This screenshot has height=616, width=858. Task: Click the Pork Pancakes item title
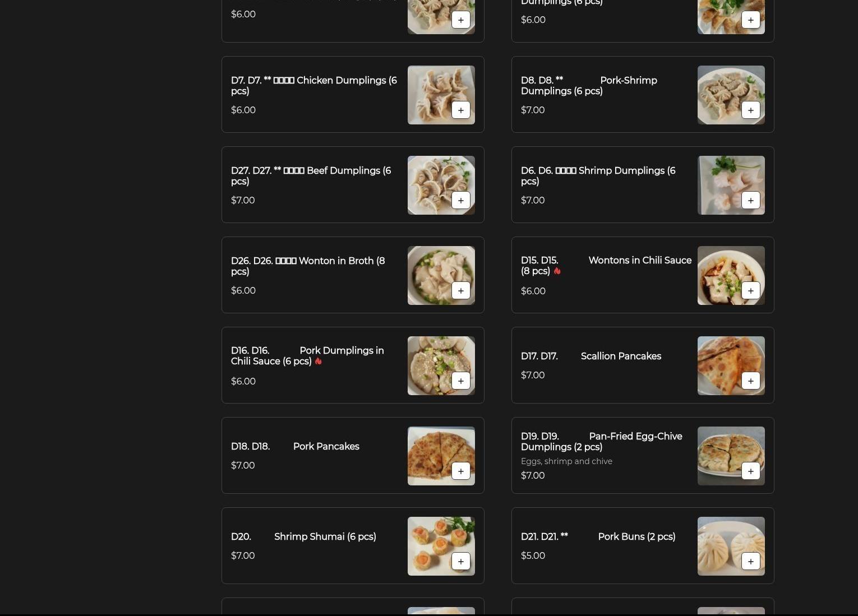(295, 447)
